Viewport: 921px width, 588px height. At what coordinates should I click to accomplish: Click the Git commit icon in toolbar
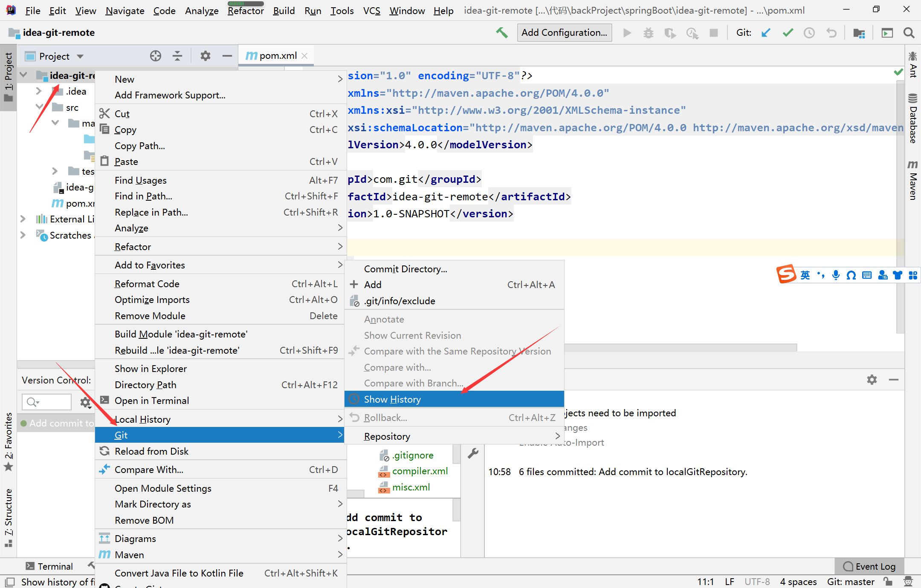tap(788, 33)
